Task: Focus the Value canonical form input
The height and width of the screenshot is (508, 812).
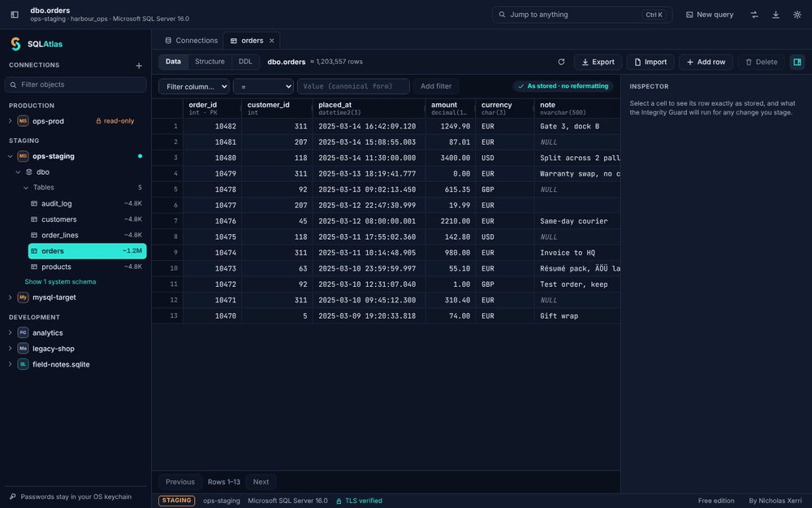Action: click(x=353, y=86)
